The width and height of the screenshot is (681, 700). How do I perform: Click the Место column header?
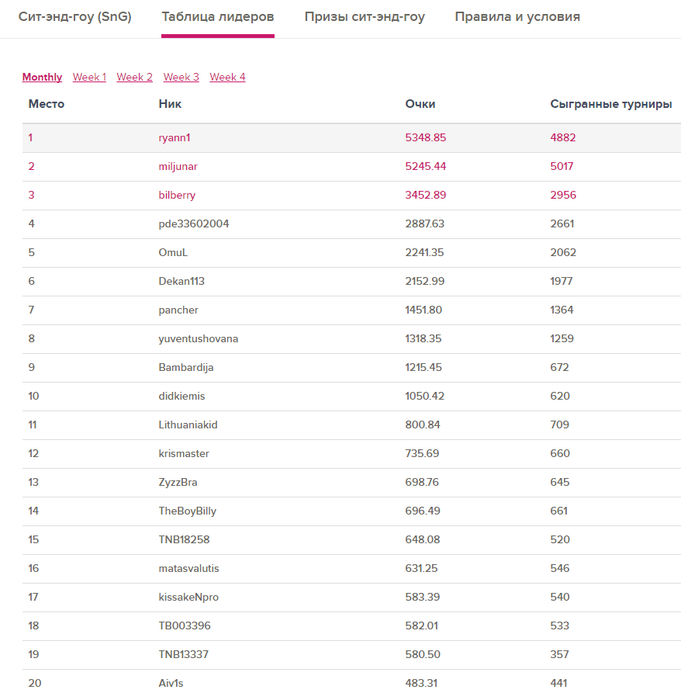point(46,104)
